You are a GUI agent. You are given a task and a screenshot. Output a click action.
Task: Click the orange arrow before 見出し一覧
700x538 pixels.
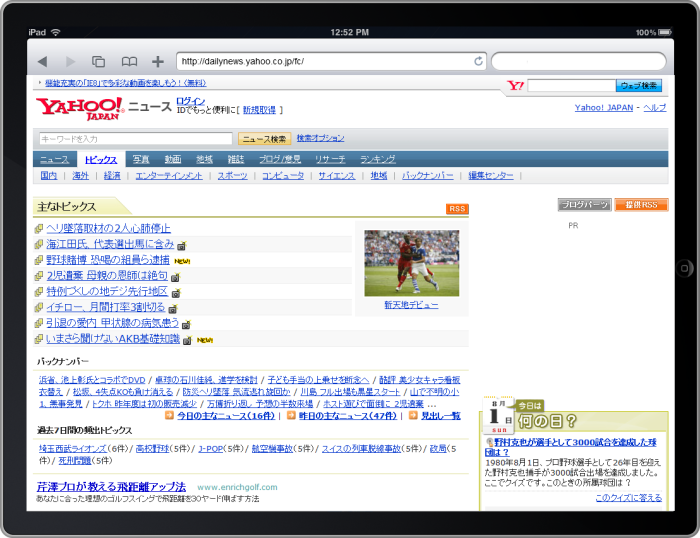click(413, 415)
